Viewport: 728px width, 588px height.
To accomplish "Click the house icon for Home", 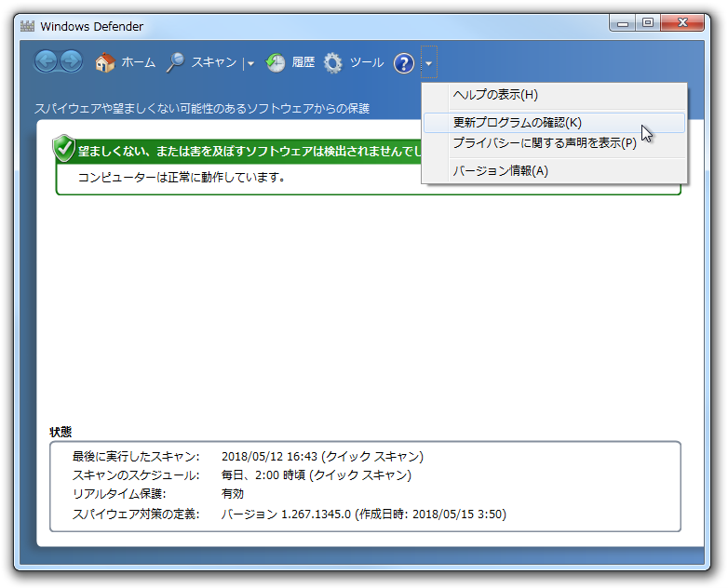I will click(105, 62).
